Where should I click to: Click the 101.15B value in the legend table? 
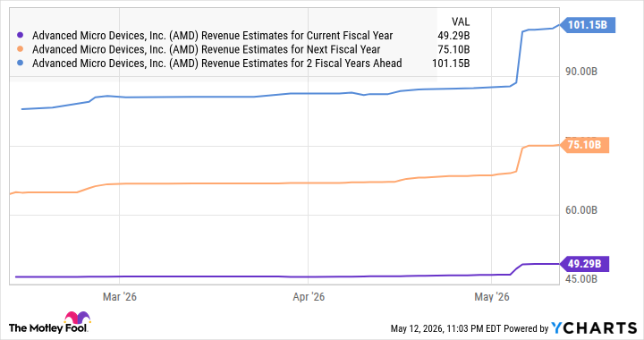[x=451, y=64]
